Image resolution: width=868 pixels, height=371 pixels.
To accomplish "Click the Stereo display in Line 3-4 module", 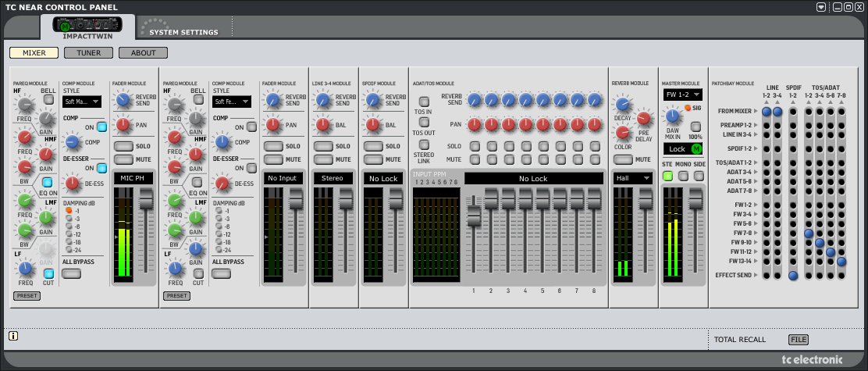I will (x=333, y=178).
